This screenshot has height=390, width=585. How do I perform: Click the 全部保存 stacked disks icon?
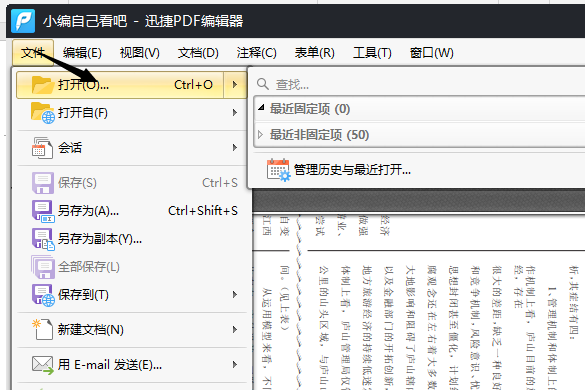pyautogui.click(x=43, y=267)
